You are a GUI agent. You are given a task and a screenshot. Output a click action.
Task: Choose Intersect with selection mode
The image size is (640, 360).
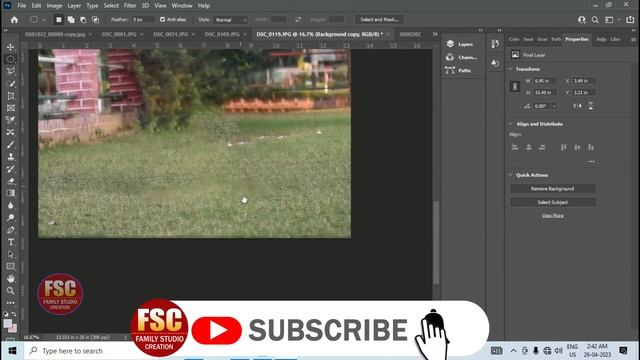click(96, 20)
